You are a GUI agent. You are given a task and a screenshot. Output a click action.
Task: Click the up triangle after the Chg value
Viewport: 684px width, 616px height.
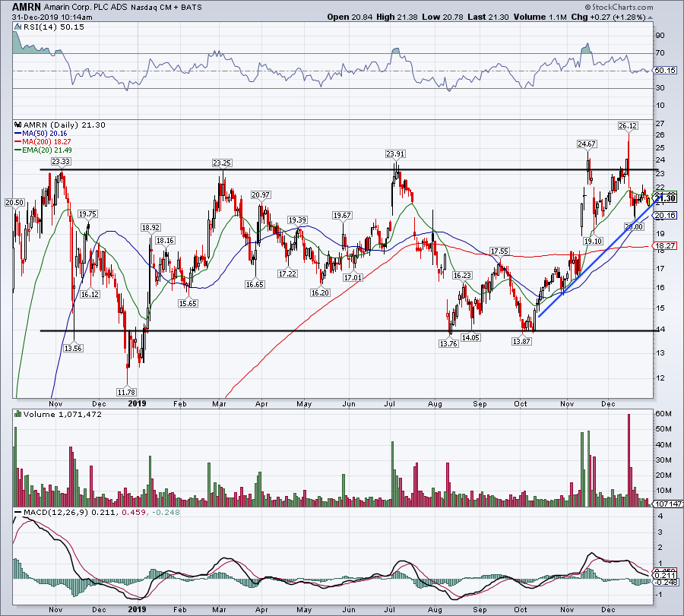[x=650, y=17]
